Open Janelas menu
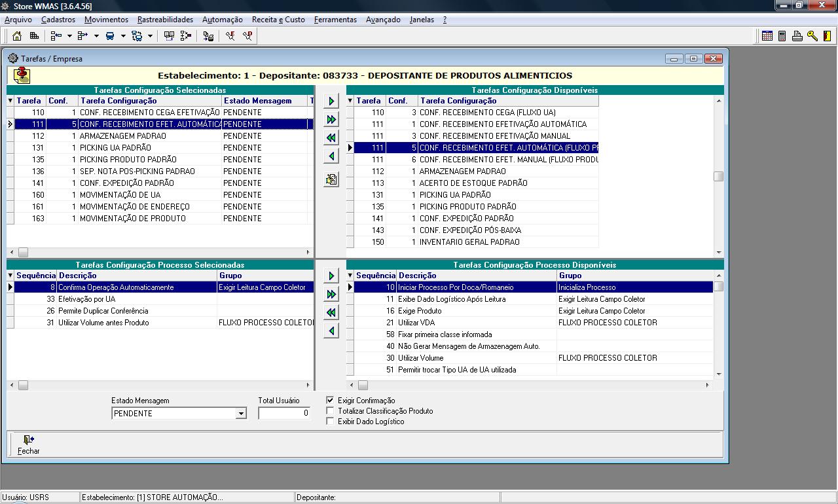The image size is (838, 504). tap(422, 20)
